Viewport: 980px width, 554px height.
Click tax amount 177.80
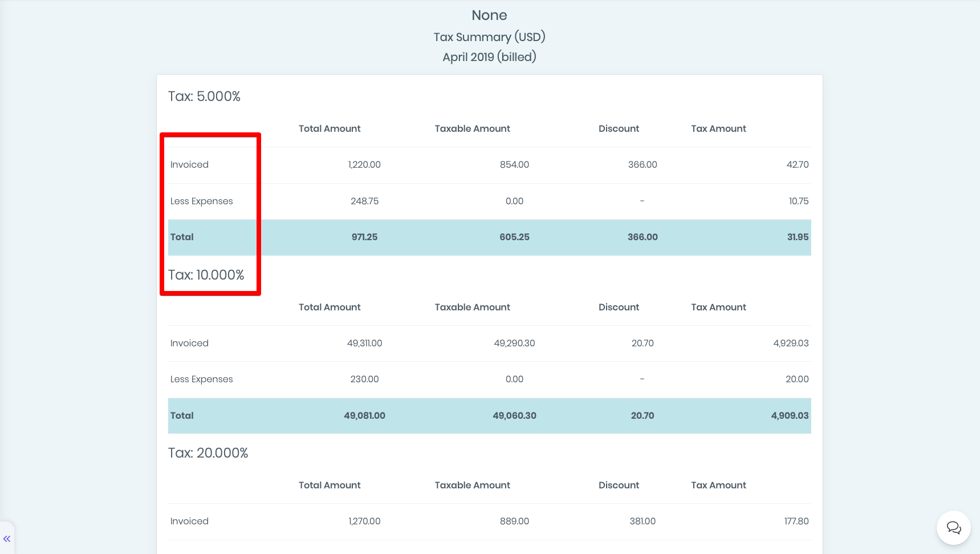796,521
